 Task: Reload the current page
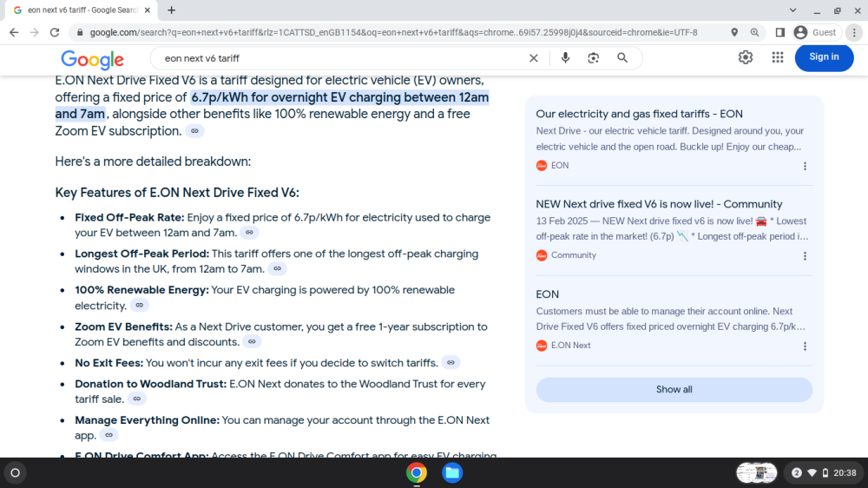[x=55, y=33]
